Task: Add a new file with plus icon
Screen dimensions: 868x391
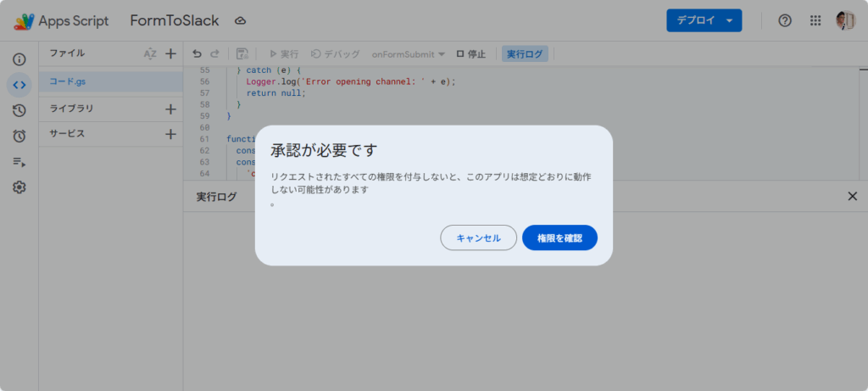Action: 171,53
